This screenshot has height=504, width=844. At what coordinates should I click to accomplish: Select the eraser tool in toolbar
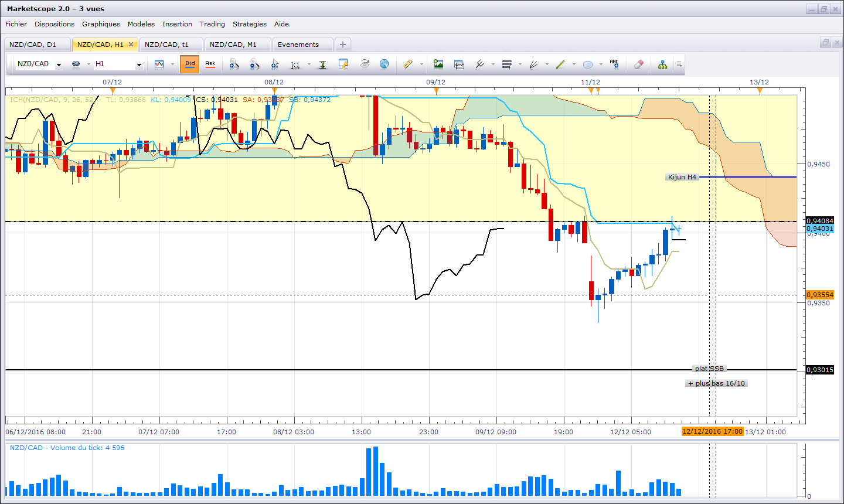(x=639, y=64)
